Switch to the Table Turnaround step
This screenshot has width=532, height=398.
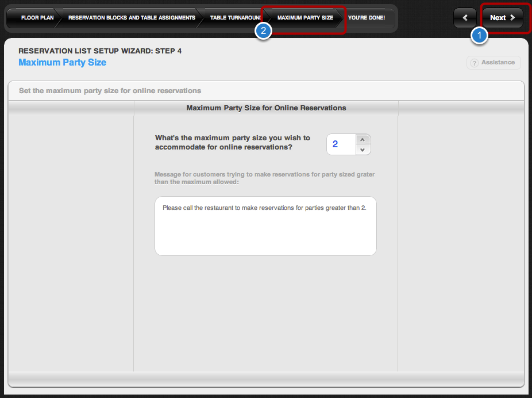coord(235,18)
